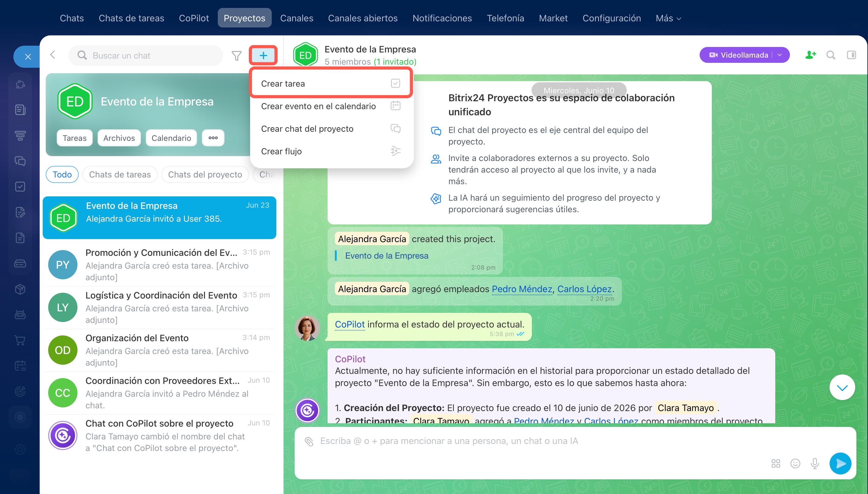Expand the Más menu in top navigation
The height and width of the screenshot is (494, 868).
coord(668,18)
